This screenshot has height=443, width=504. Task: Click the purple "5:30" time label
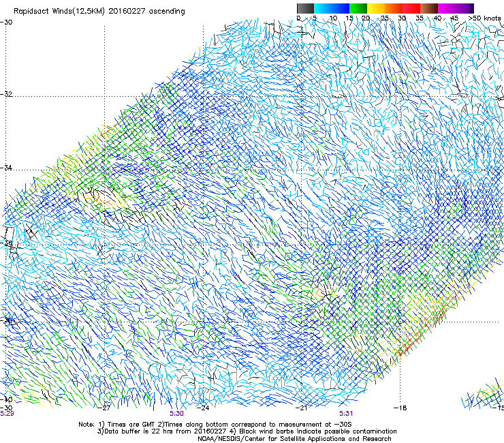176,414
